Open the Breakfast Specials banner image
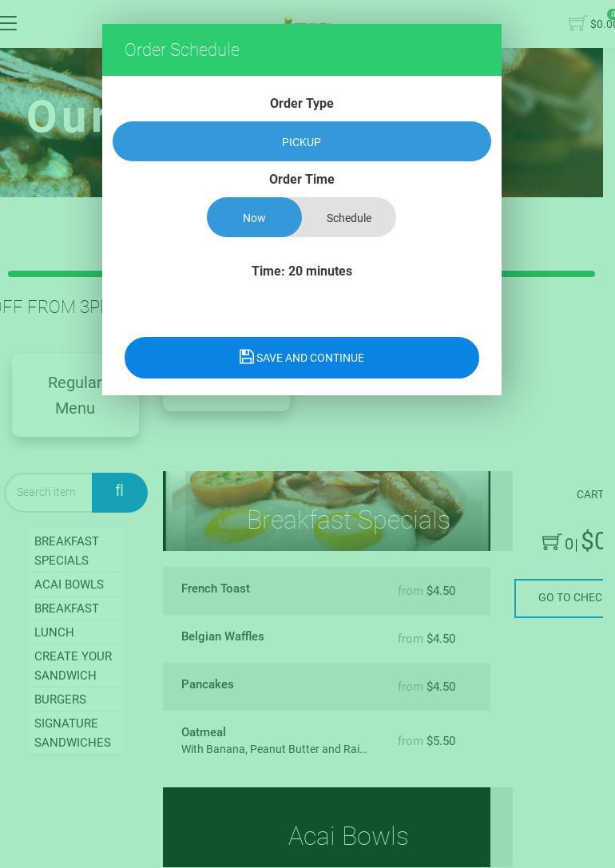Viewport: 615px width, 868px height. pos(327,511)
